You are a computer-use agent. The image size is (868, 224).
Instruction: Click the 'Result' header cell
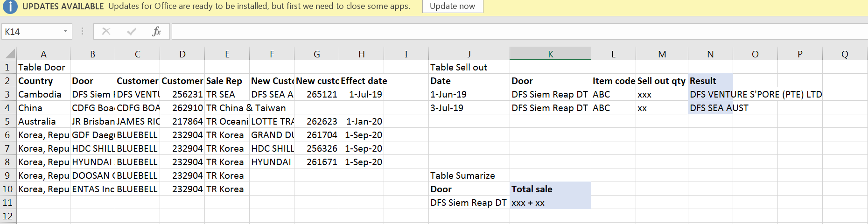pos(710,81)
